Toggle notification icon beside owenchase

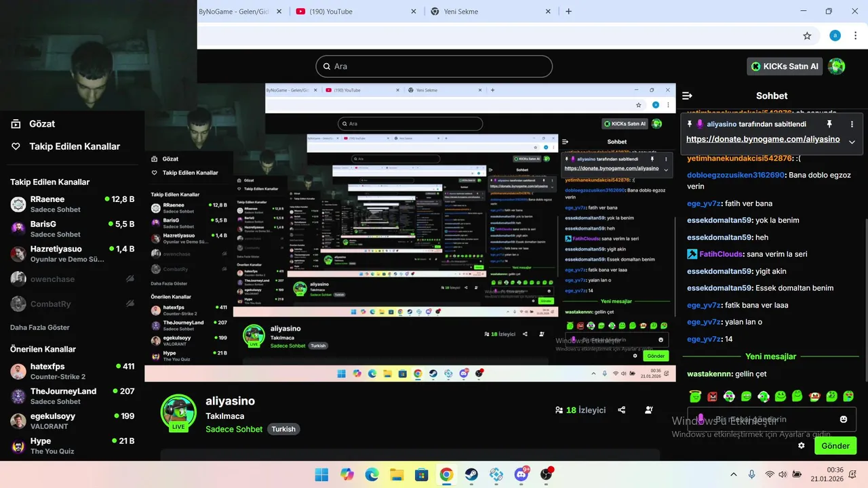click(x=130, y=279)
